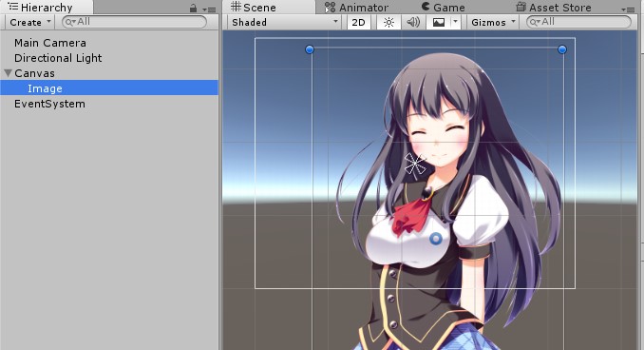This screenshot has height=350, width=644.
Task: Toggle 2D view mode
Action: 358,22
